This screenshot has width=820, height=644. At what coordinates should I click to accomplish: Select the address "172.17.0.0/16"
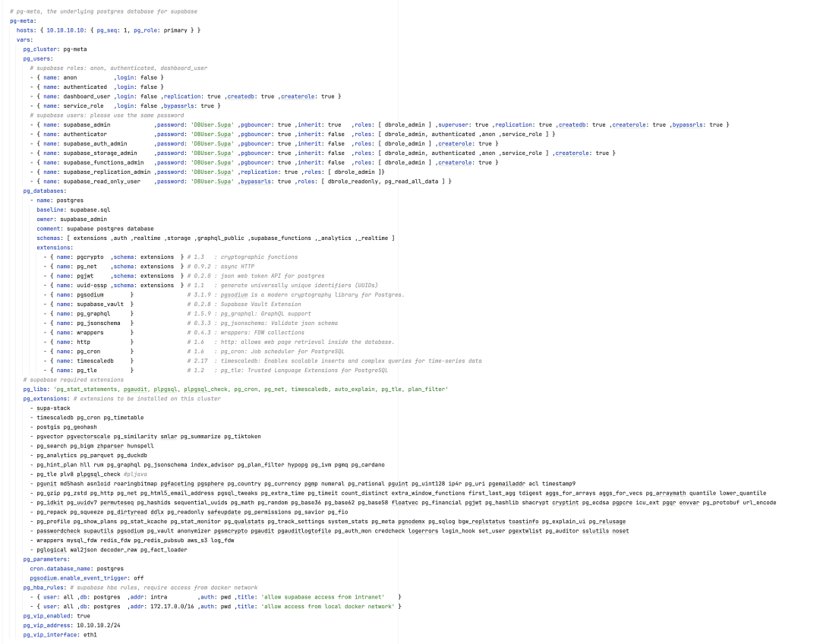pos(172,607)
